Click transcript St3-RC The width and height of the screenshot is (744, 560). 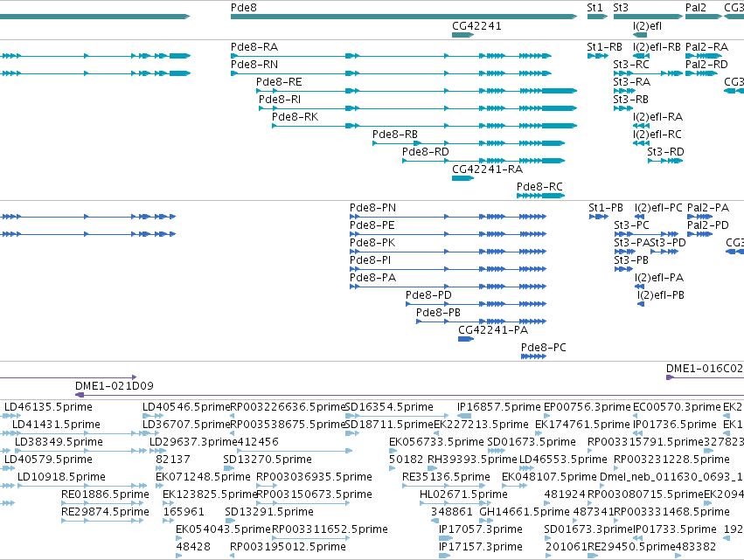point(648,73)
